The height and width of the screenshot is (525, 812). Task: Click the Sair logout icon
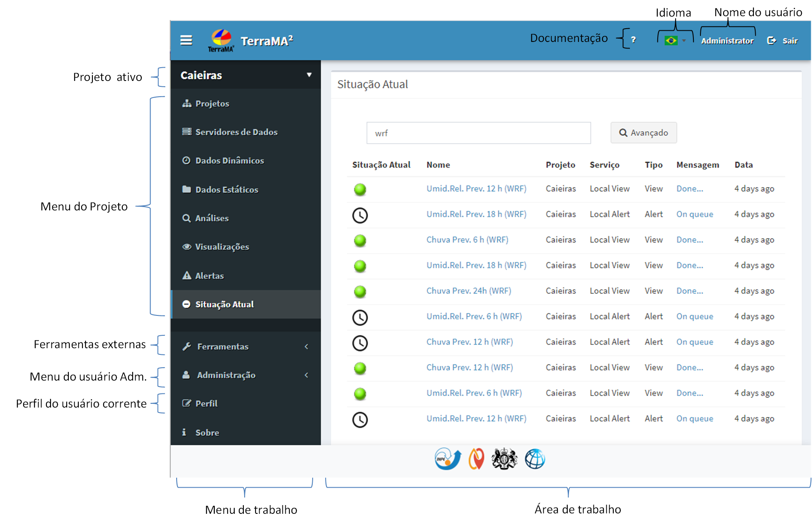[771, 40]
